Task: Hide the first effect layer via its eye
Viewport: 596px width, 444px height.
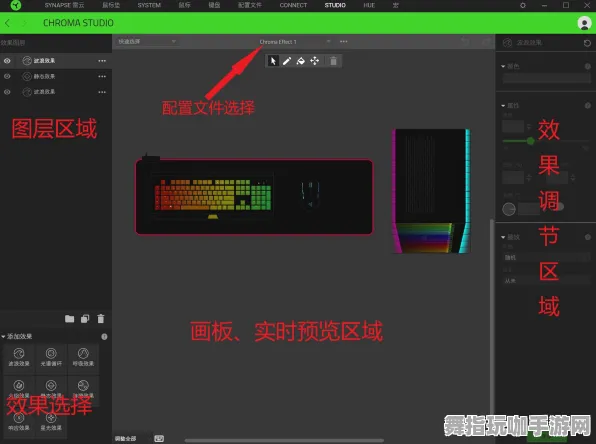Action: coord(7,61)
